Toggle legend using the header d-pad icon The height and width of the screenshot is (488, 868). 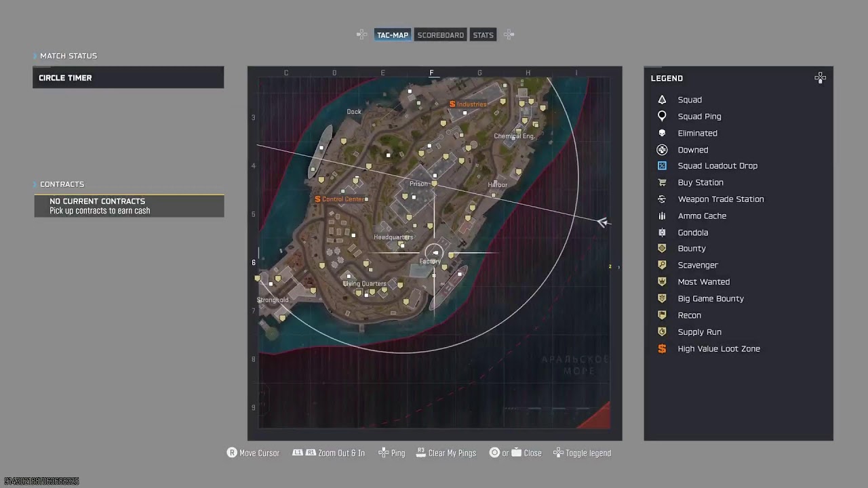820,78
